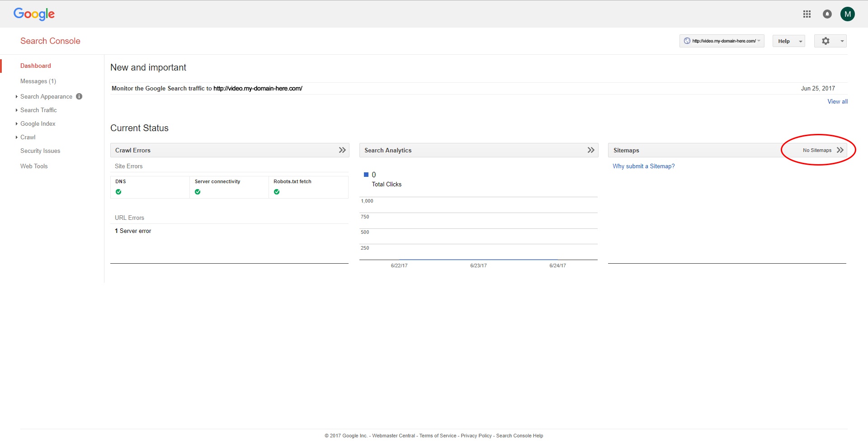Click the DNS green check status
868x441 pixels.
coord(118,192)
